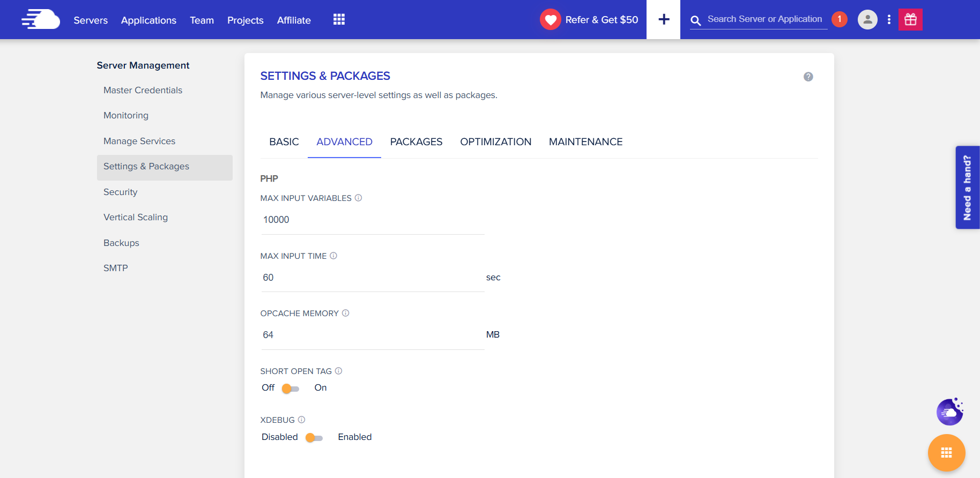Open Projects in the top navigation
This screenshot has width=980, height=478.
click(245, 20)
